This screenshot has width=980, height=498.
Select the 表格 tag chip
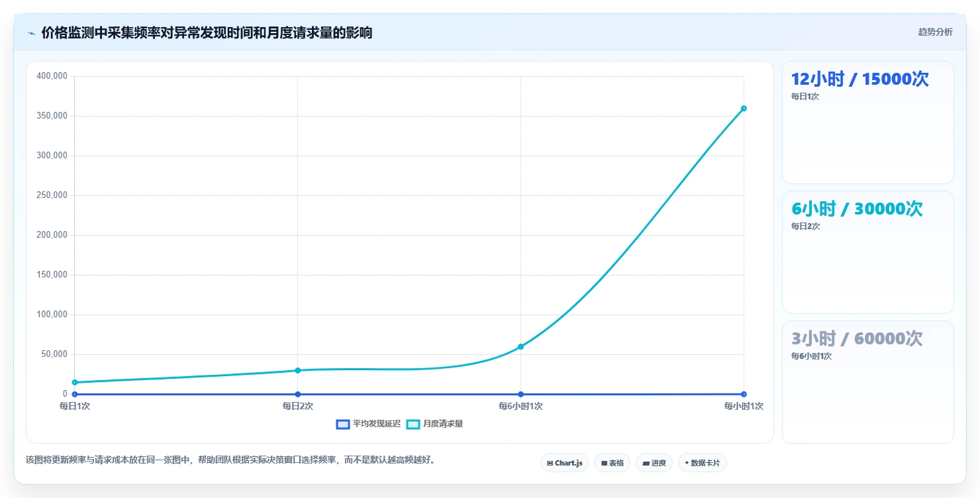612,463
